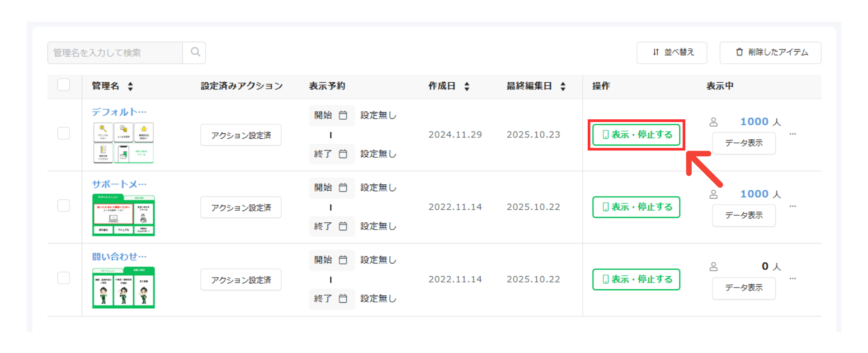Click the 並べ替え sort button
This screenshot has height=353, width=868.
click(672, 52)
